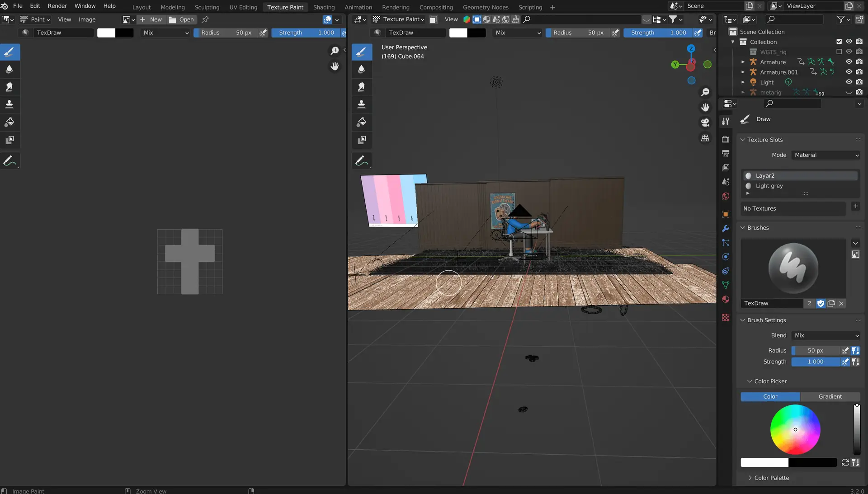Toggle camera view in the viewport

coord(705,122)
